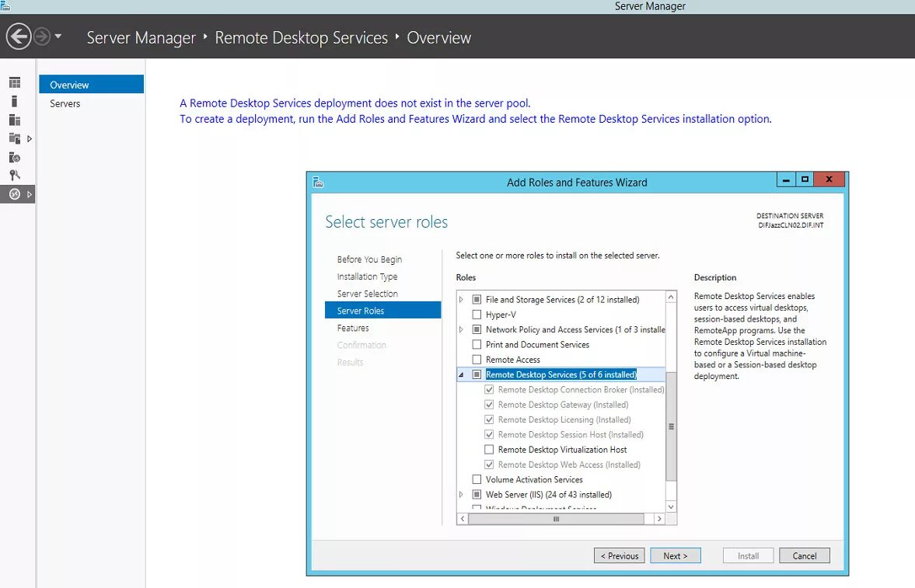
Task: Close the Add Roles and Features Wizard
Action: [829, 179]
